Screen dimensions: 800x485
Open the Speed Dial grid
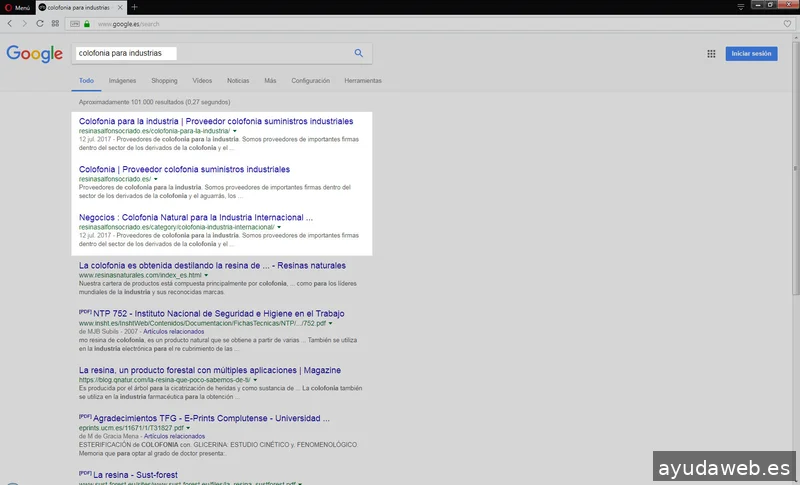(x=55, y=23)
